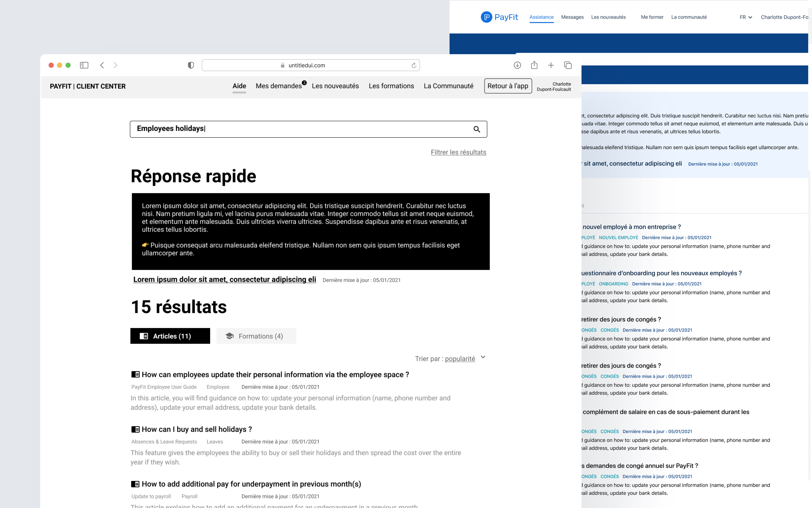Select the Articles (11) tab
Screen dimensions: 812x508
pos(170,336)
